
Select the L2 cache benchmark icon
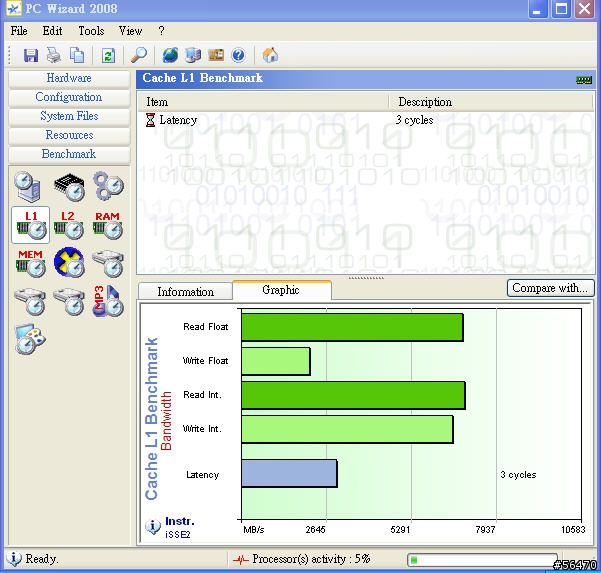[x=69, y=225]
